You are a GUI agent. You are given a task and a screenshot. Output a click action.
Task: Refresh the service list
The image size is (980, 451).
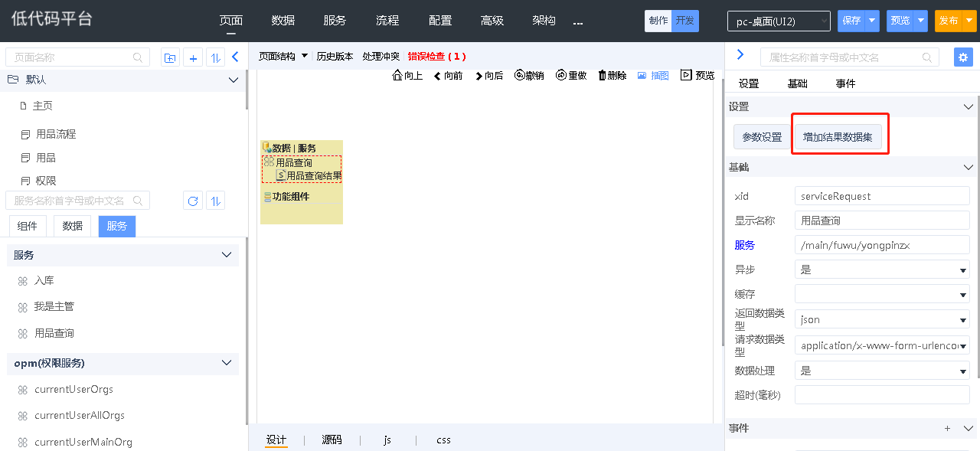click(x=193, y=201)
